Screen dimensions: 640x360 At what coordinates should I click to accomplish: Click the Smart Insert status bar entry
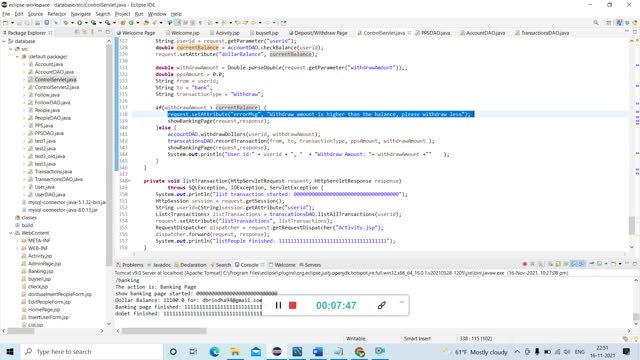pyautogui.click(x=417, y=338)
